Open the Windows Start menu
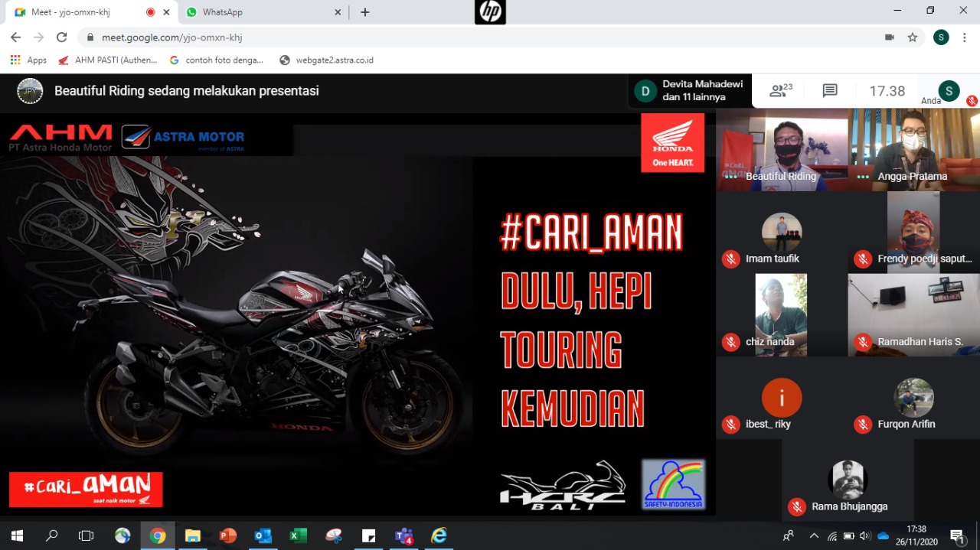This screenshot has height=550, width=980. pos(17,535)
